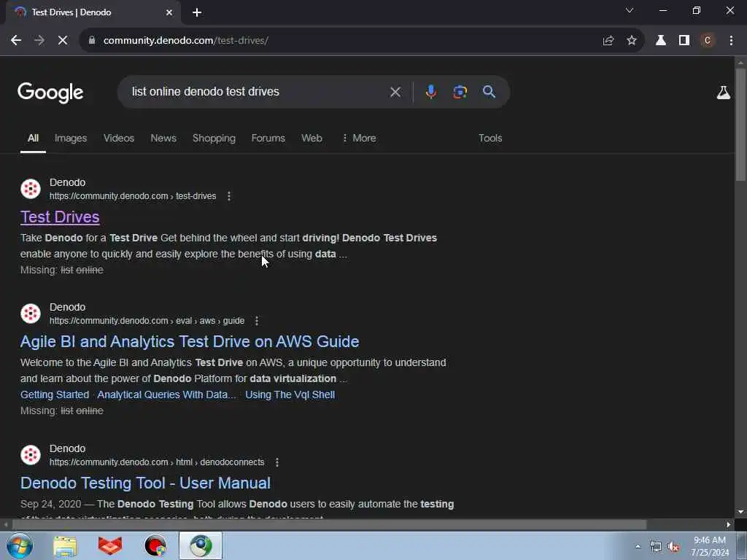Open options for eval aws guide result

click(x=257, y=321)
